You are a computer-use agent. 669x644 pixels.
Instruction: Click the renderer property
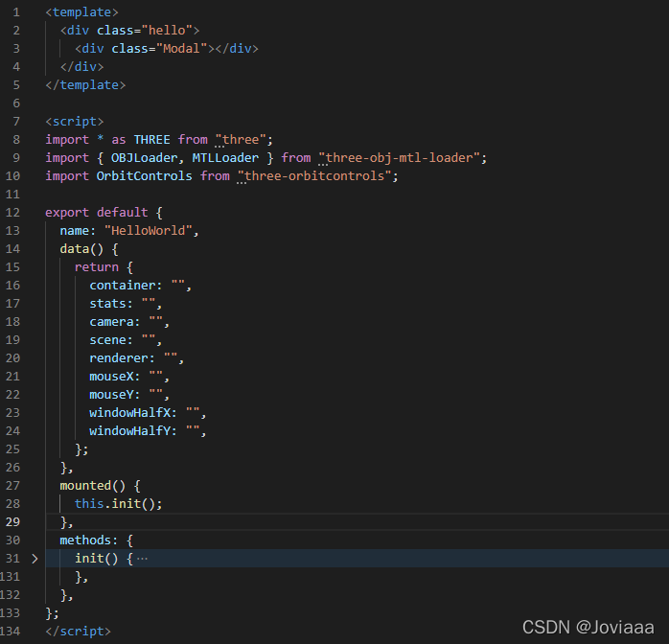pyautogui.click(x=119, y=358)
